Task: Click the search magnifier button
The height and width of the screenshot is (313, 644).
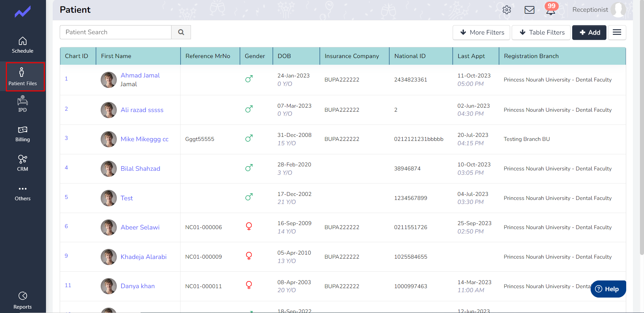Action: [x=181, y=32]
